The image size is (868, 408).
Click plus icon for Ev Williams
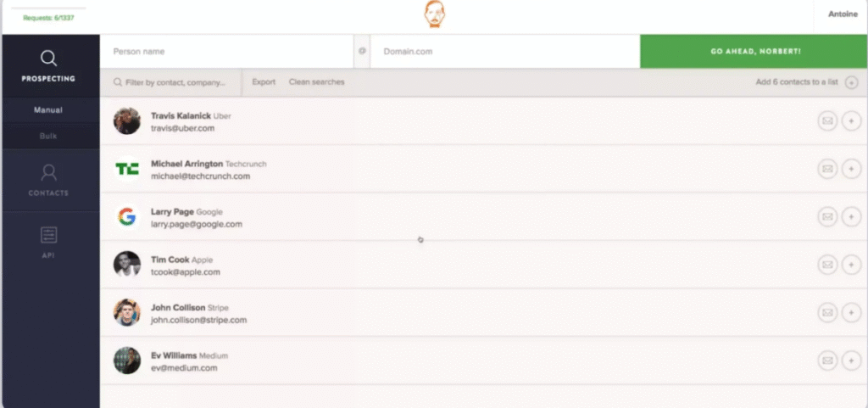[851, 360]
